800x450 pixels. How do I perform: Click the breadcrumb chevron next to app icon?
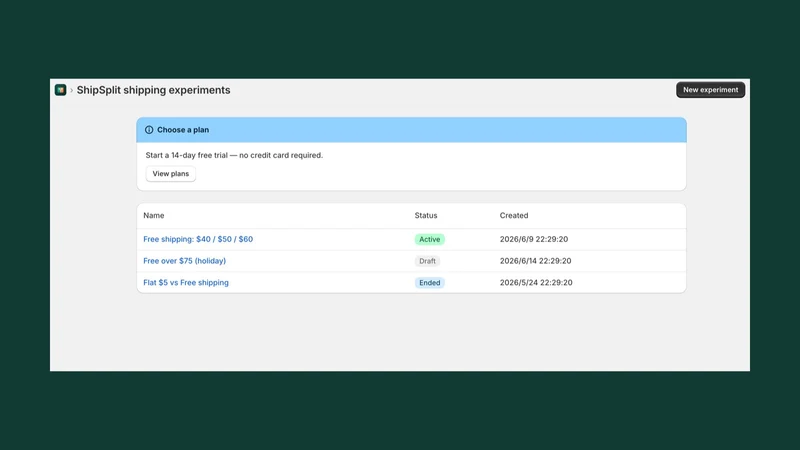coord(71,90)
